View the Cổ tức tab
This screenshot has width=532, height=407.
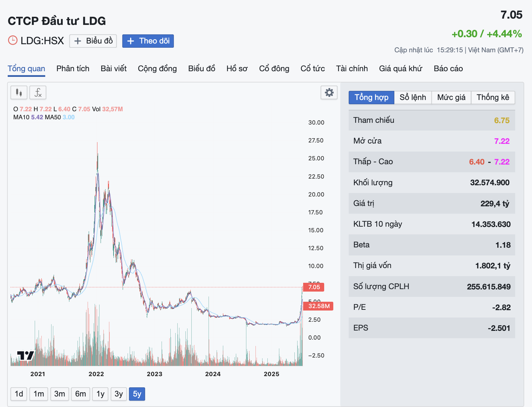313,68
